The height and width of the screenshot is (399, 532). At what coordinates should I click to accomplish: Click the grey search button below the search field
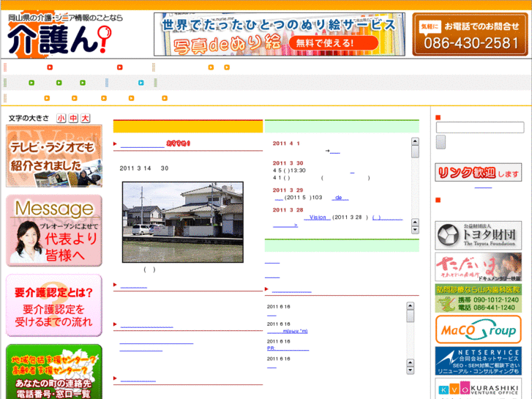click(x=441, y=142)
